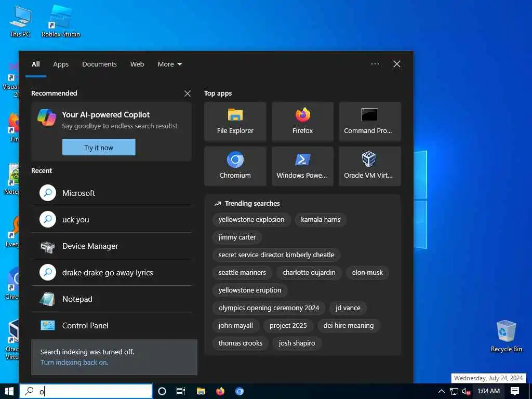This screenshot has width=532, height=399.
Task: Open File Explorer from Top apps
Action: click(235, 122)
